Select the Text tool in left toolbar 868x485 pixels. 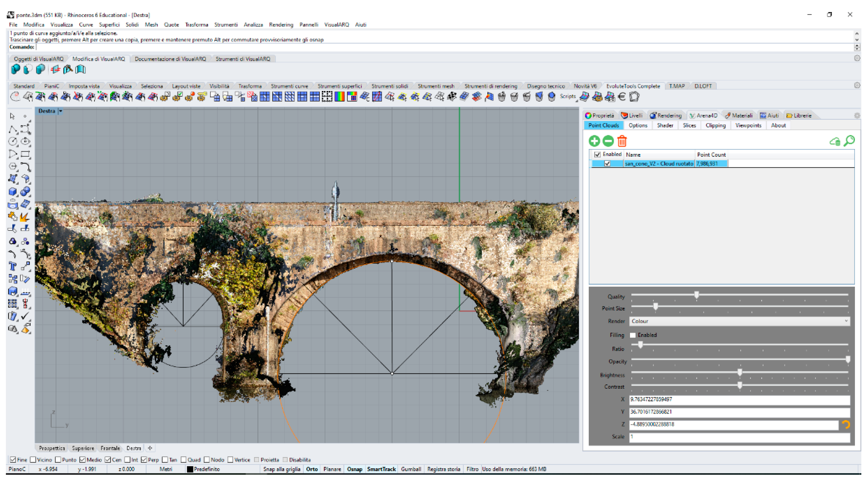click(x=13, y=266)
